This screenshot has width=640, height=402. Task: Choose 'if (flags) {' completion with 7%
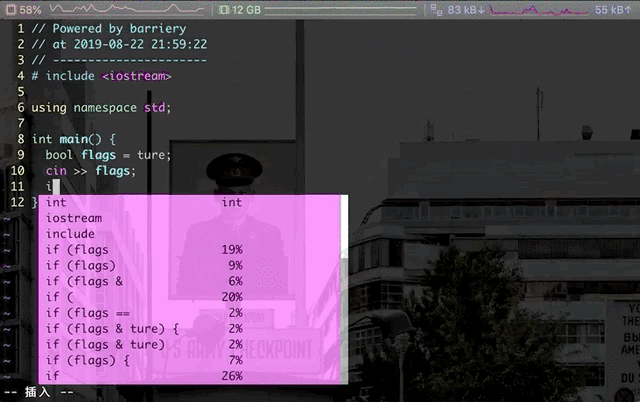190,360
